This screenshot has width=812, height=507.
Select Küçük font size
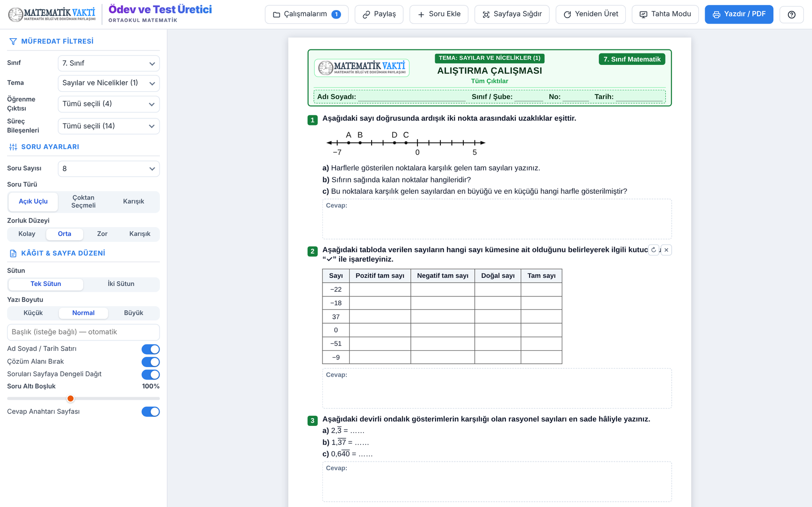point(33,313)
